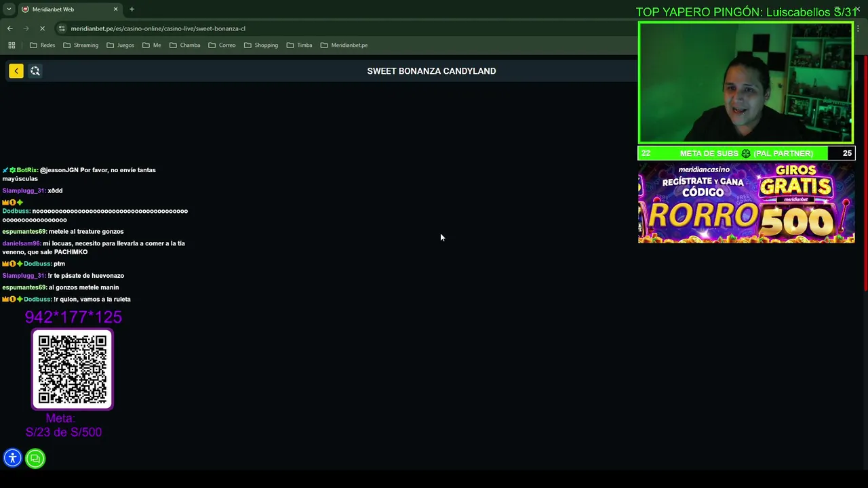Open tab search dropdown arrow
The height and width of the screenshot is (488, 868).
pyautogui.click(x=9, y=9)
